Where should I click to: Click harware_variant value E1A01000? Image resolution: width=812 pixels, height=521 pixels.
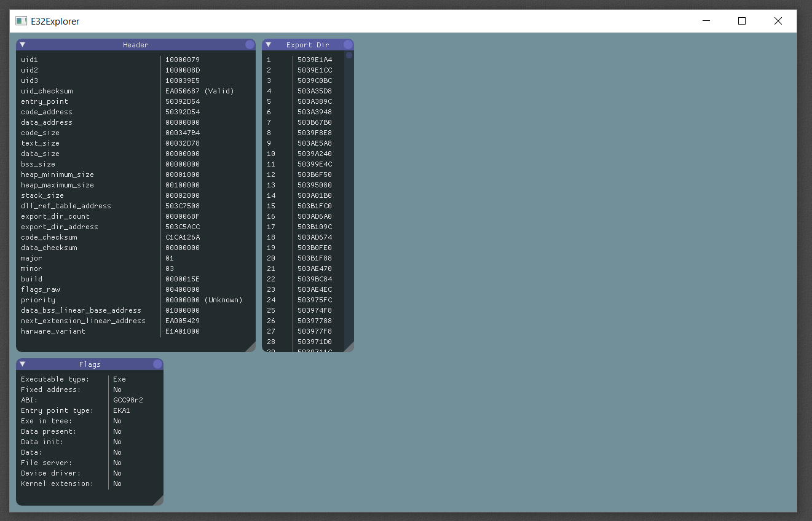(x=183, y=331)
